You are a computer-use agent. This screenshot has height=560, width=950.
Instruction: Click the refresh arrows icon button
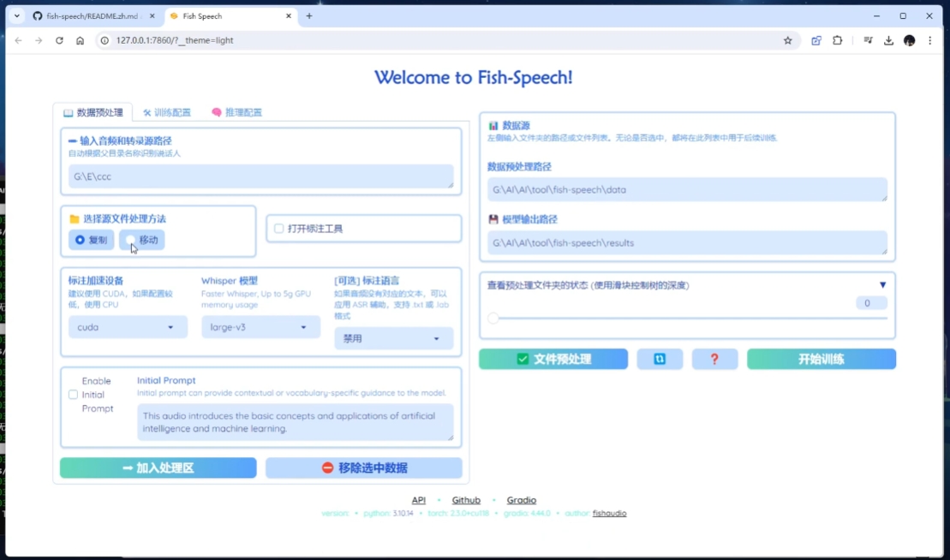click(x=660, y=359)
